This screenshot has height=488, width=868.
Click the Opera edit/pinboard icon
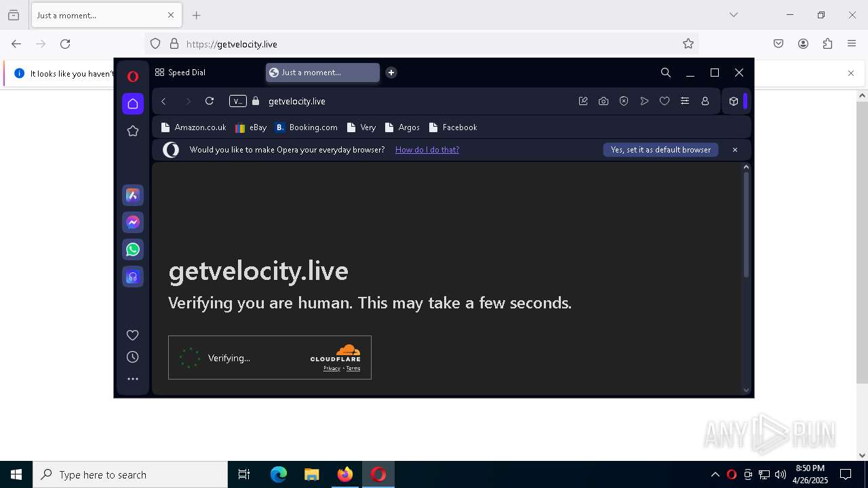point(583,101)
